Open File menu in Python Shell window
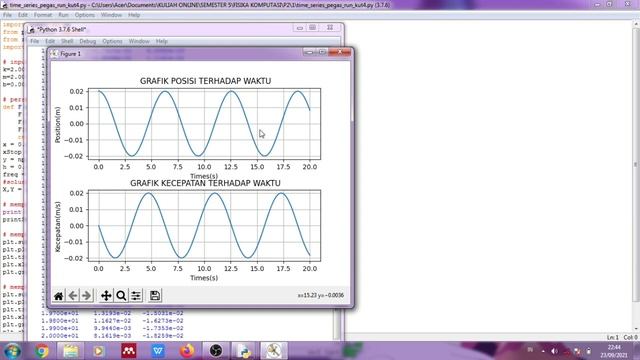Image resolution: width=640 pixels, height=360 pixels. coord(35,41)
